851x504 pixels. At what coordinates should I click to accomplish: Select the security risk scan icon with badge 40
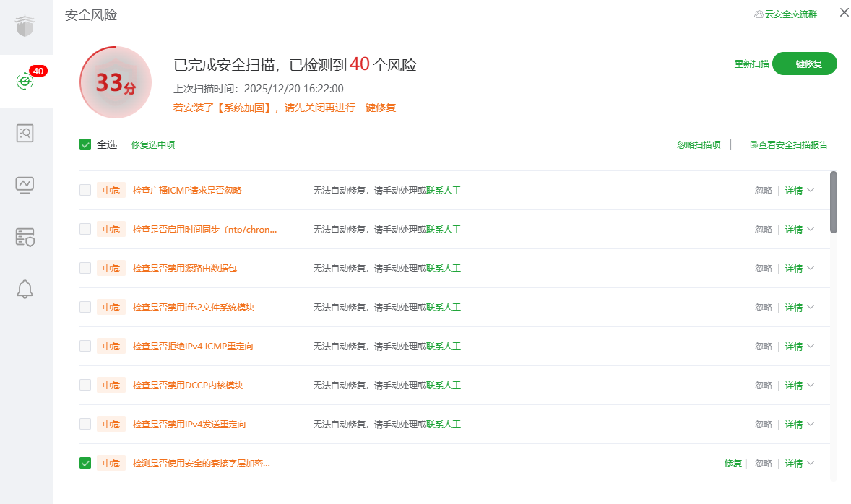(26, 81)
